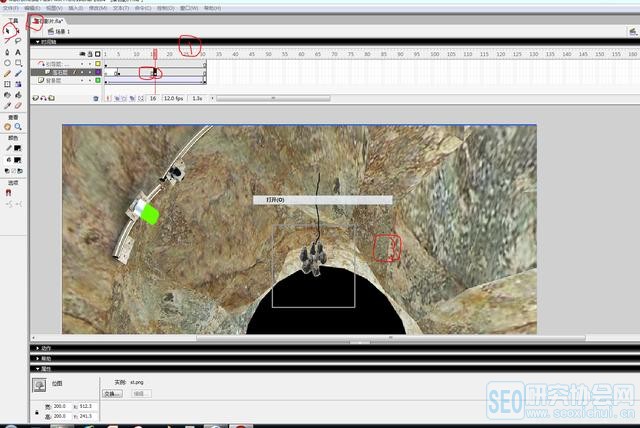The image size is (640, 428).
Task: Open the fill color swatch
Action: 18,160
